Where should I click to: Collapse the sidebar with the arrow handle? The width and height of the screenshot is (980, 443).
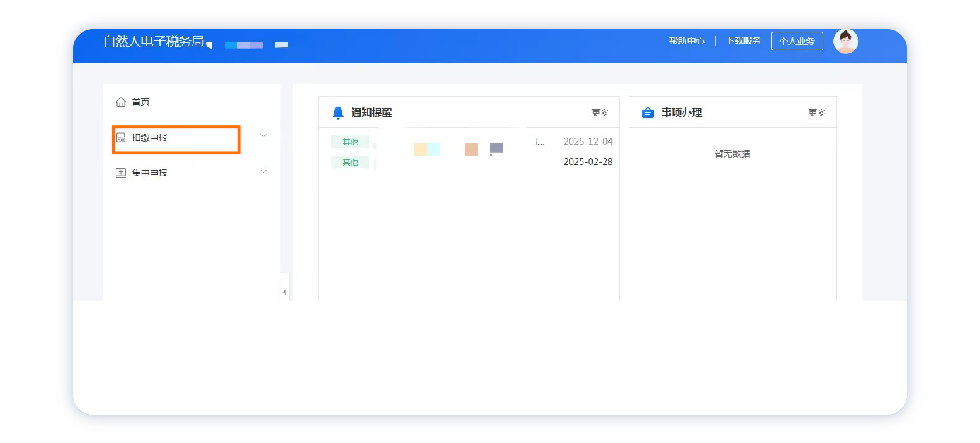(x=284, y=292)
